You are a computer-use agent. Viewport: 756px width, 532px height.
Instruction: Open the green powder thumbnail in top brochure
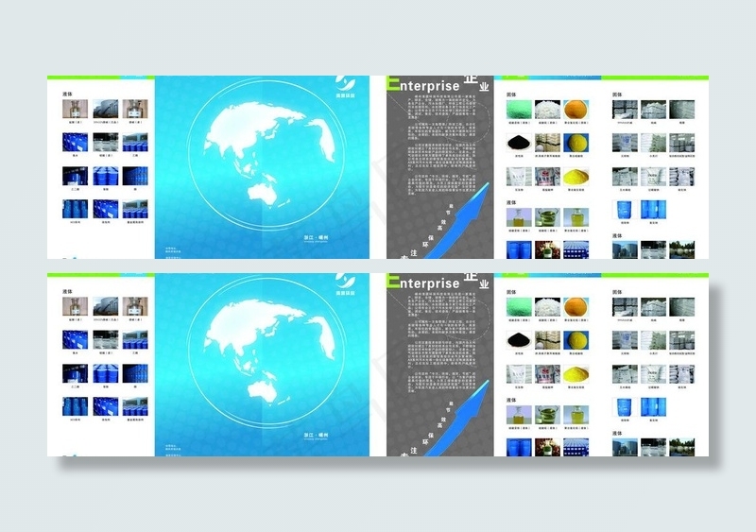pyautogui.click(x=519, y=108)
